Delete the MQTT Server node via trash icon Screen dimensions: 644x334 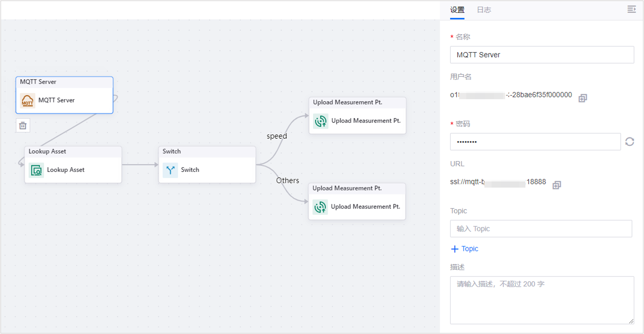pos(23,125)
